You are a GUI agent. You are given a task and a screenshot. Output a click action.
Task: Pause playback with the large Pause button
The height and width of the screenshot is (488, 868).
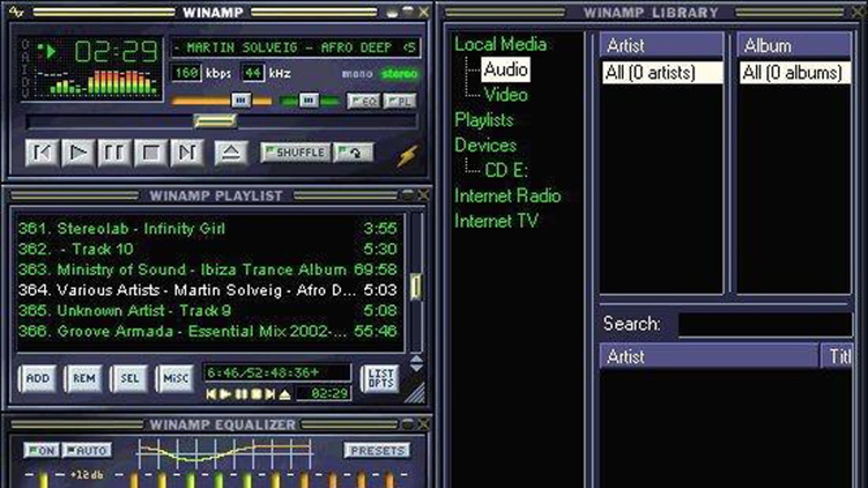[114, 152]
